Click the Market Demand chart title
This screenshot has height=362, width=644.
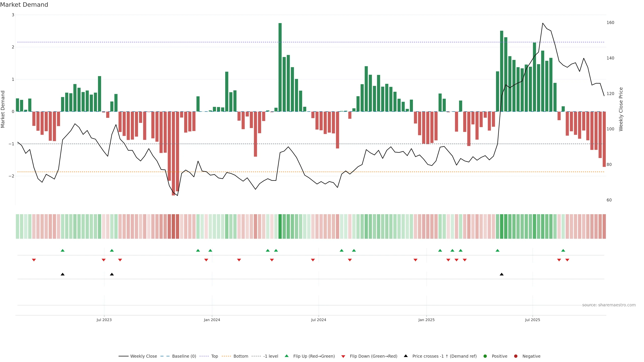pos(24,5)
